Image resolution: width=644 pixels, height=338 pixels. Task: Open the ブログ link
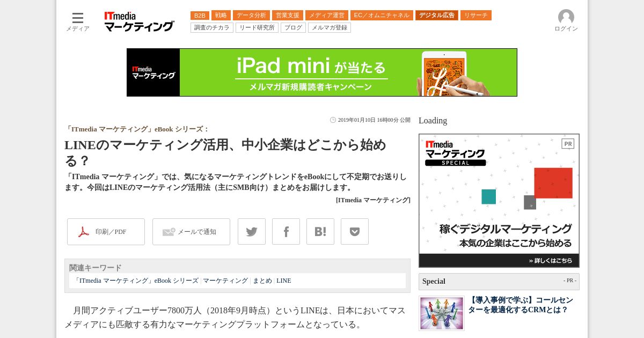click(293, 28)
